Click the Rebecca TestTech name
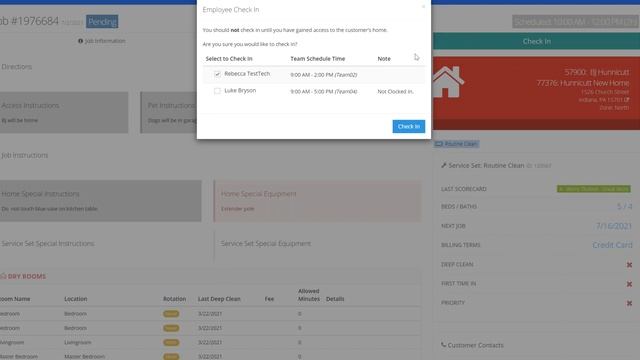 247,74
